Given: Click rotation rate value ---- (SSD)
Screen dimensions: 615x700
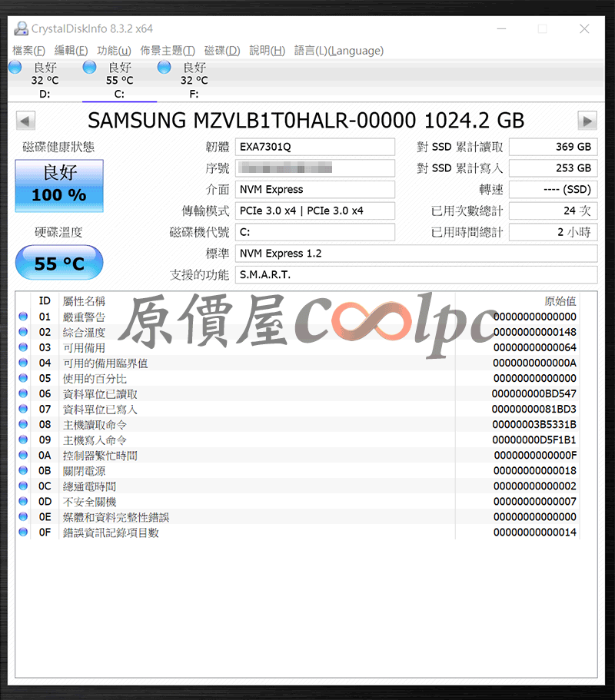Looking at the screenshot, I should pyautogui.click(x=553, y=189).
